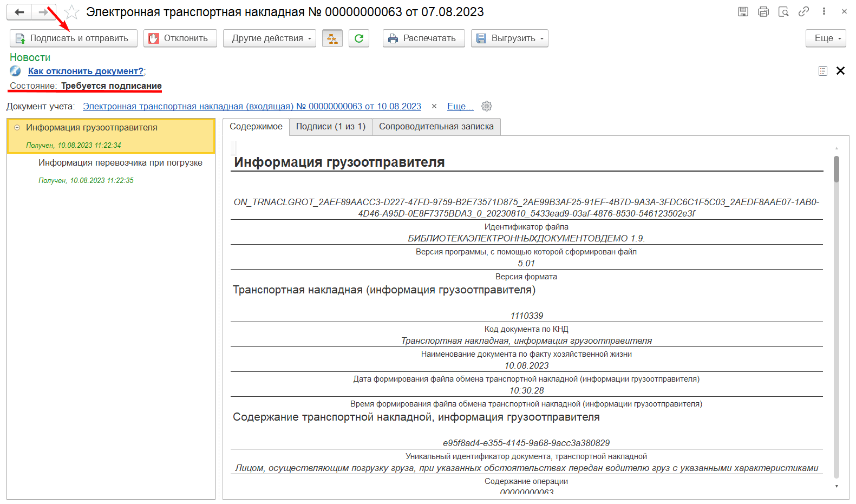Click italic value Транспортная накладная, информация грузоотправителя
Viewport: 856px width, 504px height.
(527, 341)
